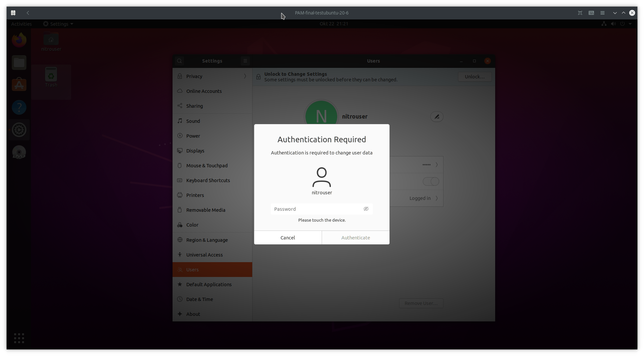Click the nitrouser person icon in dialog

322,177
